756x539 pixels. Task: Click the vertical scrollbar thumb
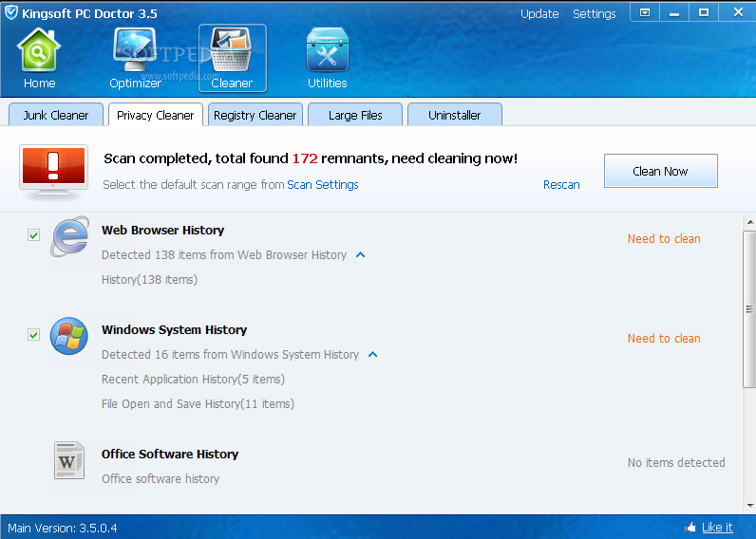pyautogui.click(x=749, y=308)
